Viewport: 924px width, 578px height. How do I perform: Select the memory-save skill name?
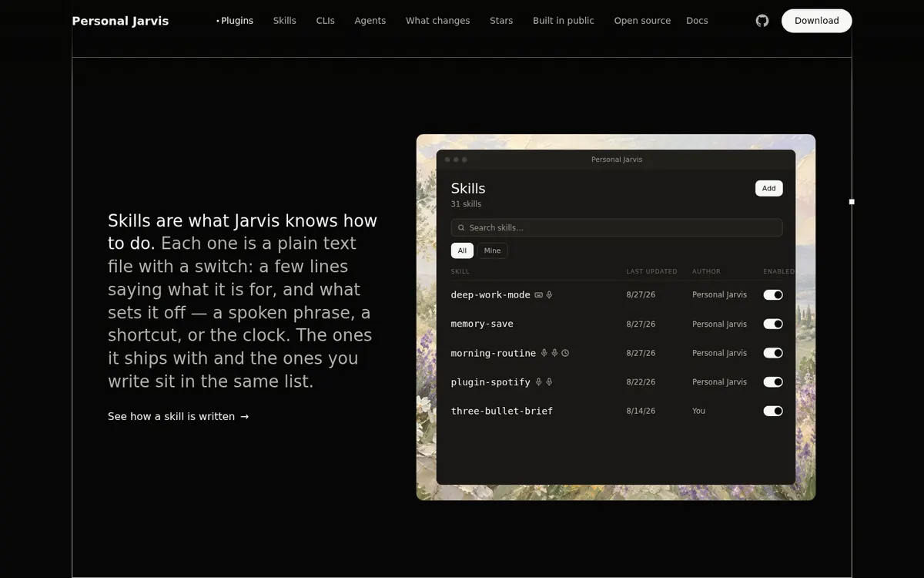482,324
